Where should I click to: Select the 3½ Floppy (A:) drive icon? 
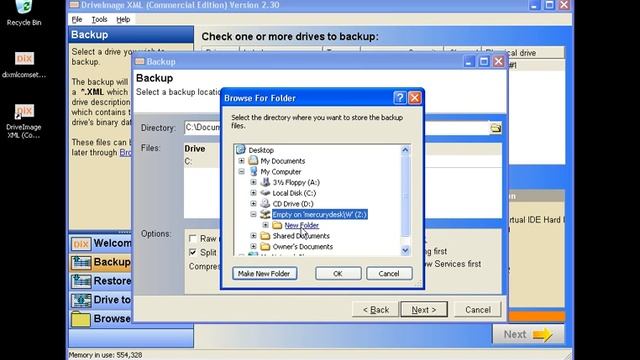coord(265,182)
